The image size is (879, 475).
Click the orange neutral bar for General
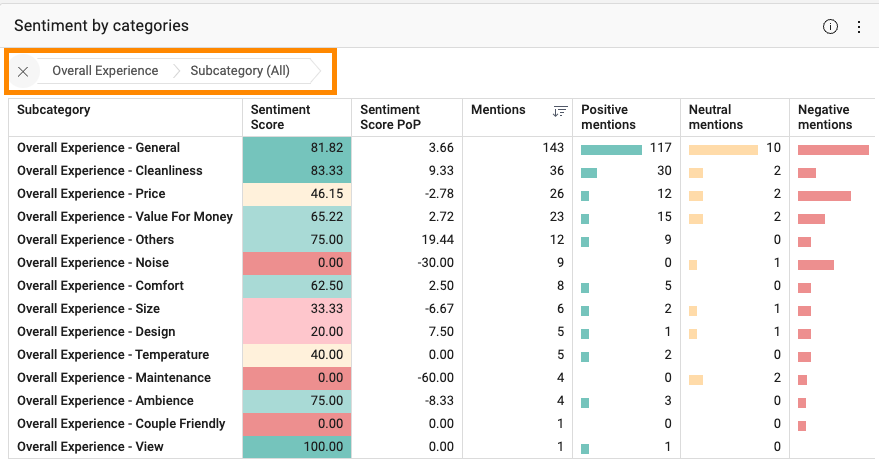pos(722,149)
